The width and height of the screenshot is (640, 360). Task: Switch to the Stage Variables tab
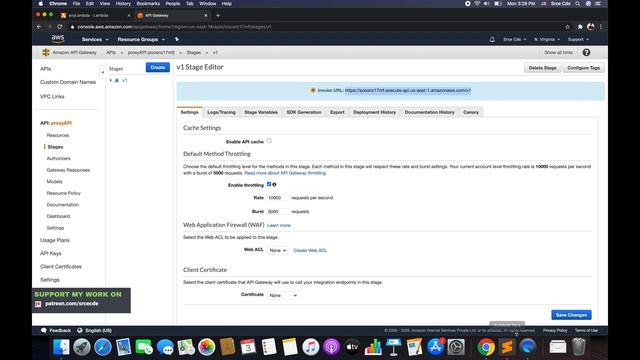coord(261,112)
